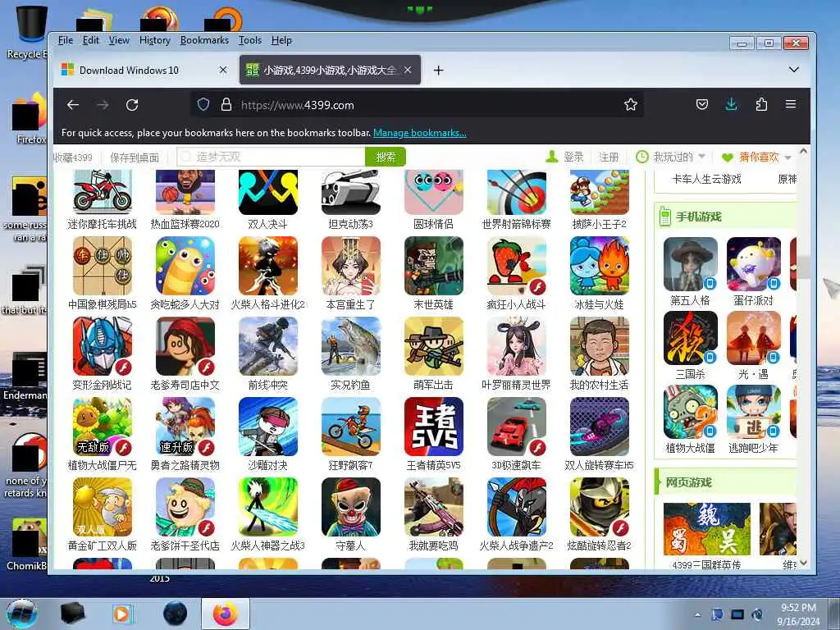This screenshot has height=630, width=840.
Task: Show the downloads panel arrow icon
Action: click(731, 104)
